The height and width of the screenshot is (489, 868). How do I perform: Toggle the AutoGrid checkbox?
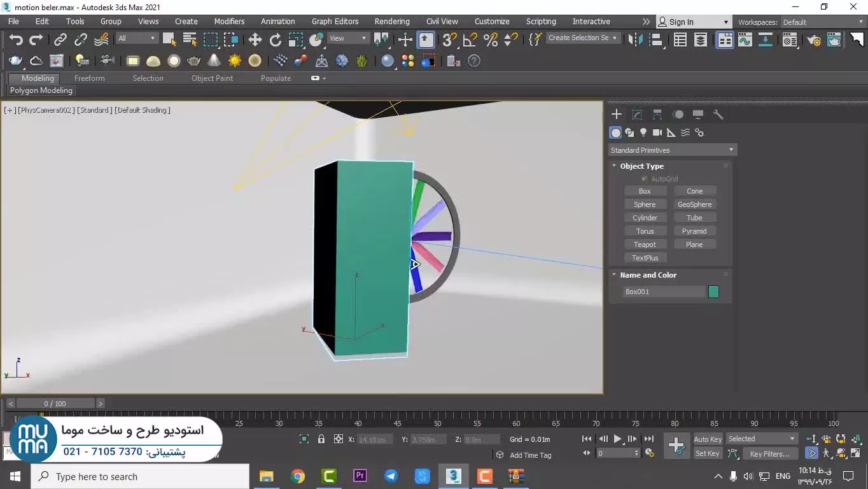[645, 179]
